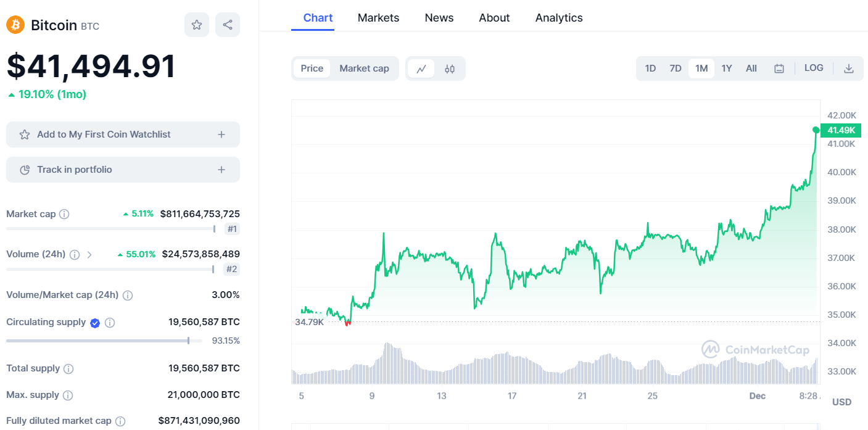Click max supply value 21,000,000 BTC
The image size is (868, 430).
coord(204,395)
